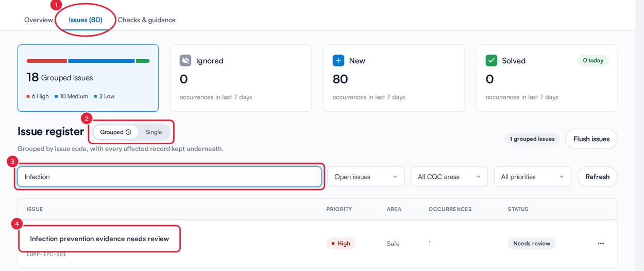Click the '2 Low' legend item
The height and width of the screenshot is (271, 644).
click(104, 96)
